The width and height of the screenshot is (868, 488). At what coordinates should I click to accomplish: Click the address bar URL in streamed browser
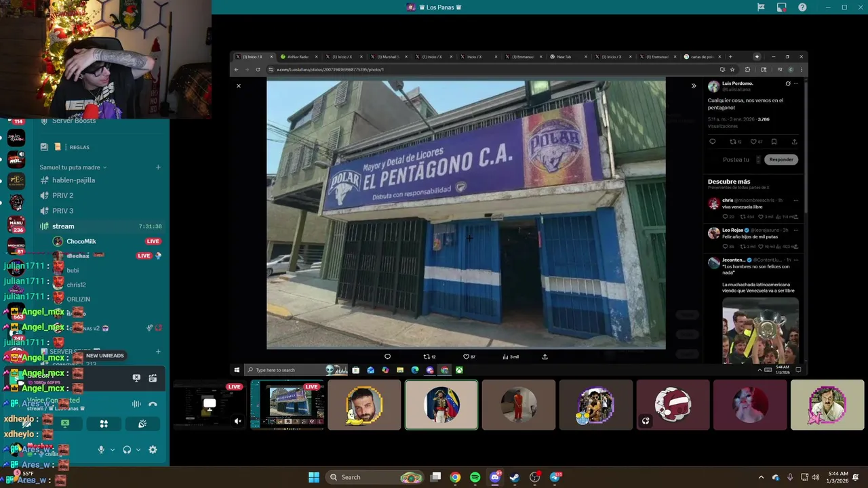[x=330, y=69]
